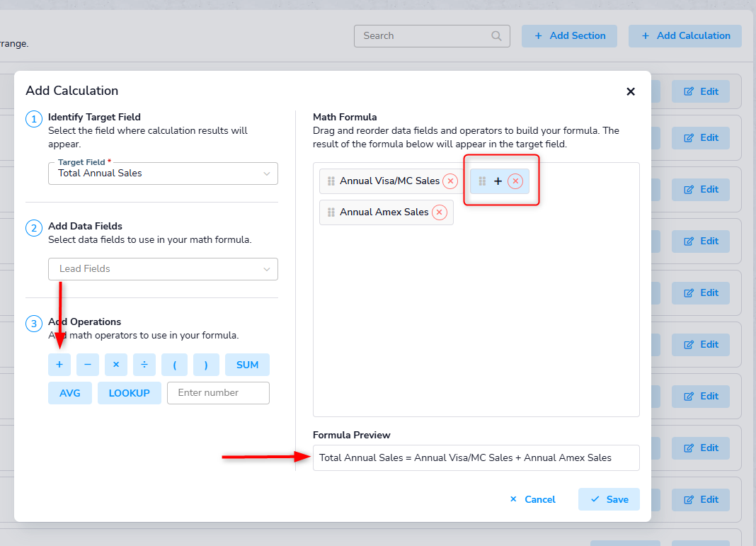
Task: Insert the SUM function
Action: tap(247, 365)
